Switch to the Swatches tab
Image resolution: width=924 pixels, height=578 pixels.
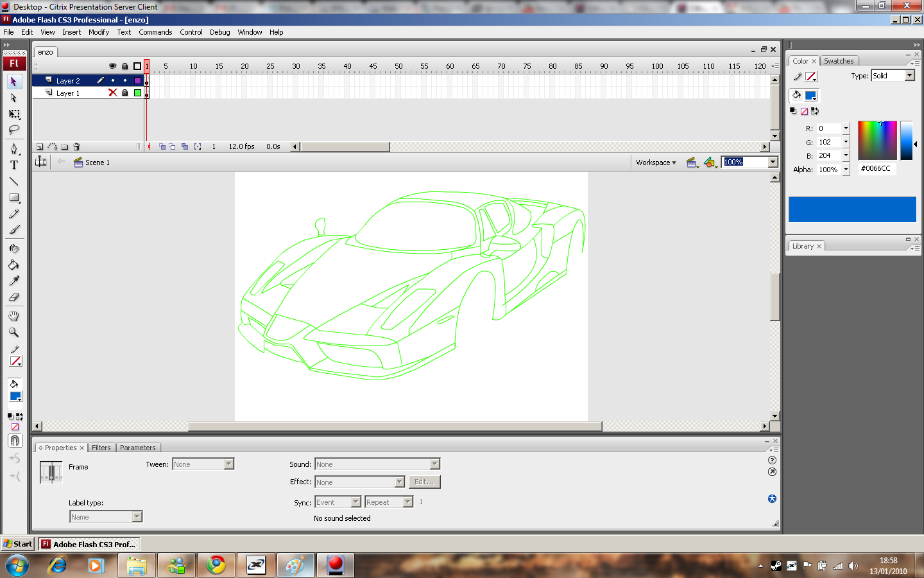[839, 61]
